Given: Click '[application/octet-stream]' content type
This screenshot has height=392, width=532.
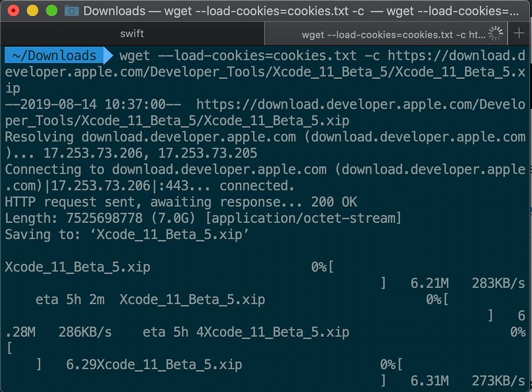Looking at the screenshot, I should tap(303, 218).
